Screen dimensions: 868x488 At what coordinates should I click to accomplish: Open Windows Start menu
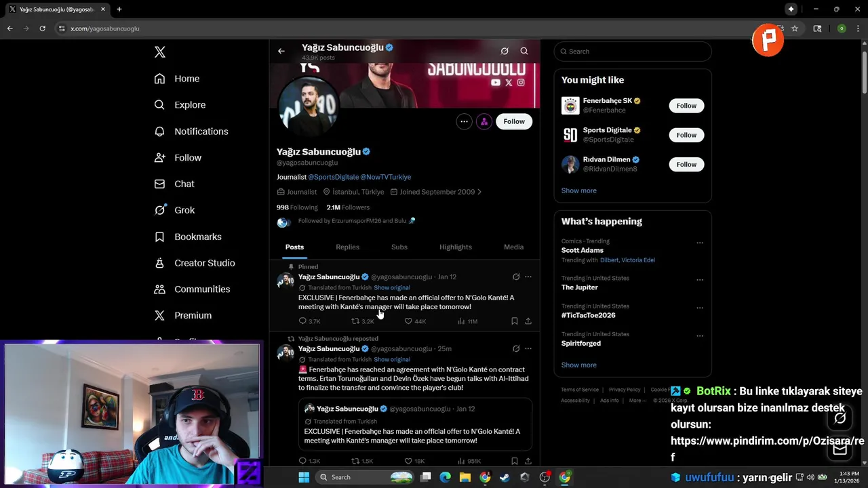click(x=304, y=477)
